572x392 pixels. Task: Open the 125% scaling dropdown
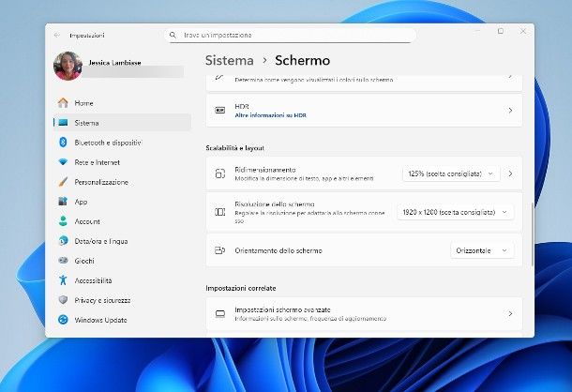(x=451, y=173)
